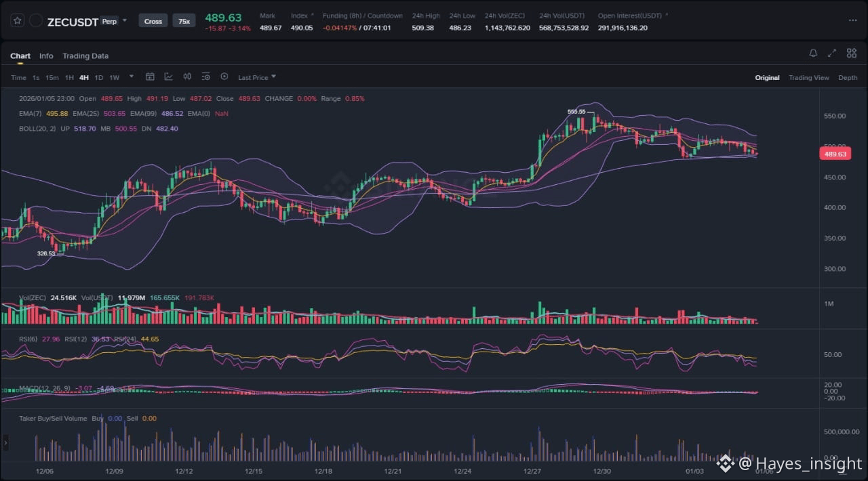Open the notification bell alert icon
Screen dimensions: 868x481
813,53
